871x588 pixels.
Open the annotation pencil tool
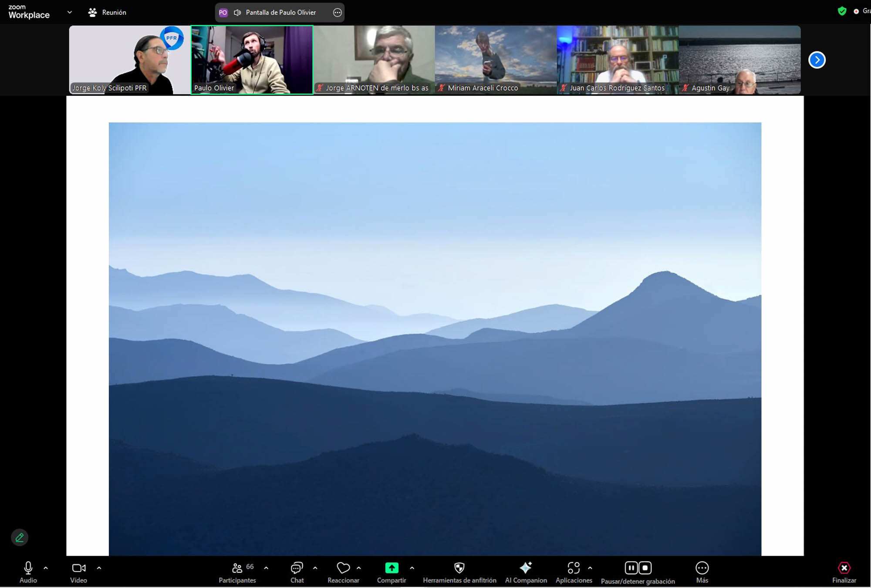[x=20, y=537]
